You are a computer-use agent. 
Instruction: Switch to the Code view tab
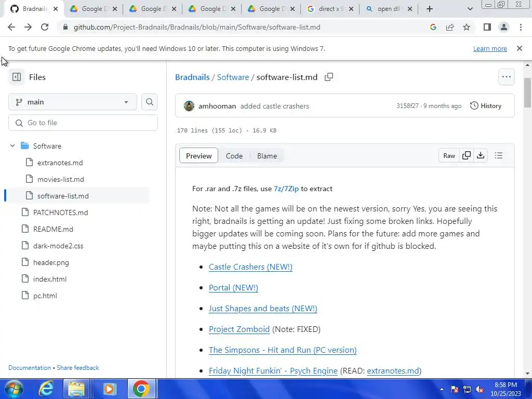pos(234,156)
